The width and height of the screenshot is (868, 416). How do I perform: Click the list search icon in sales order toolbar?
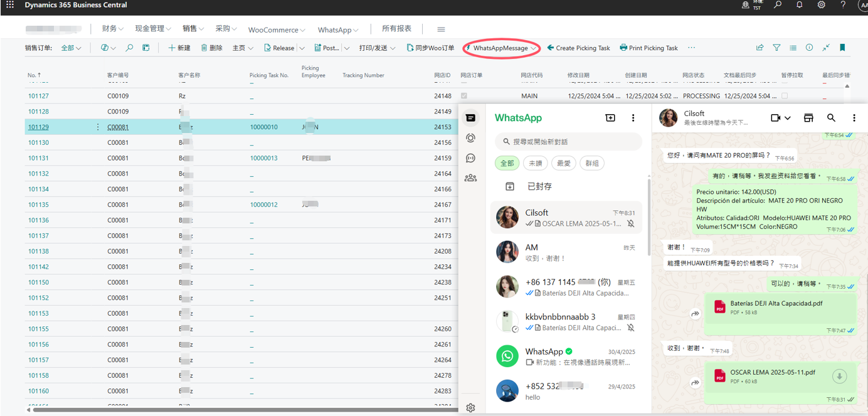pos(129,48)
